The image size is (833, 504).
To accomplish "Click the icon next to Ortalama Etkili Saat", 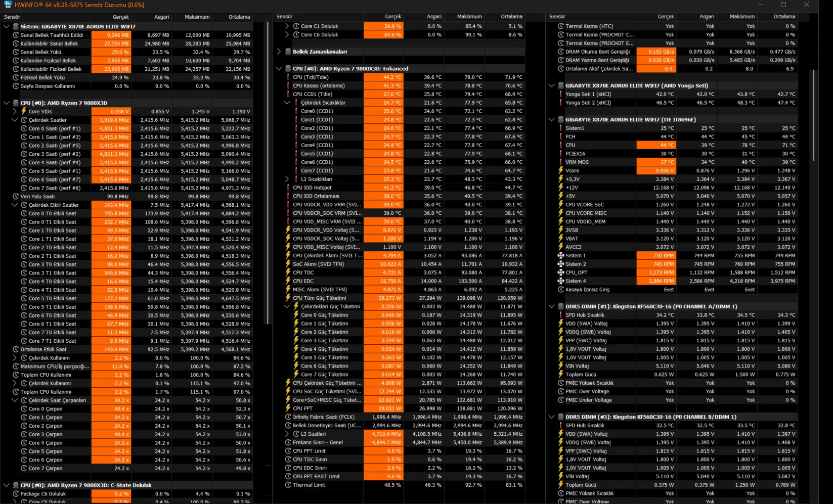I will click(16, 349).
